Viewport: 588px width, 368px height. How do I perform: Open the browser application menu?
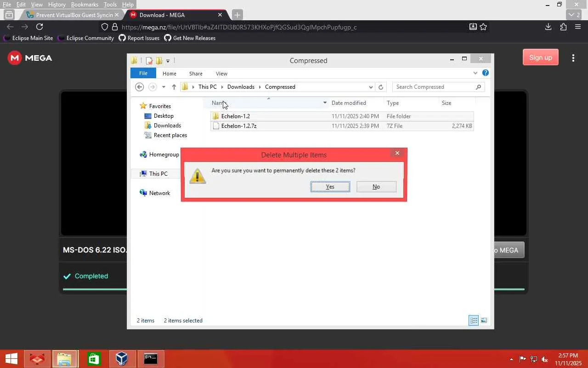pyautogui.click(x=578, y=27)
